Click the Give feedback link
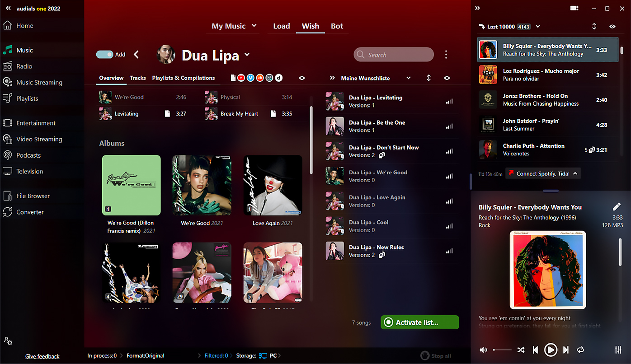 pyautogui.click(x=42, y=356)
